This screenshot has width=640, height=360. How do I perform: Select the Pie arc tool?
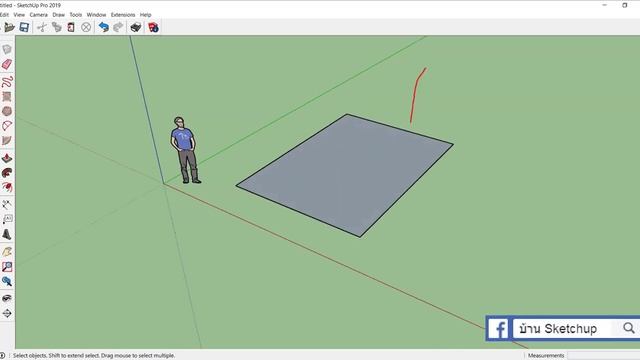(7, 140)
